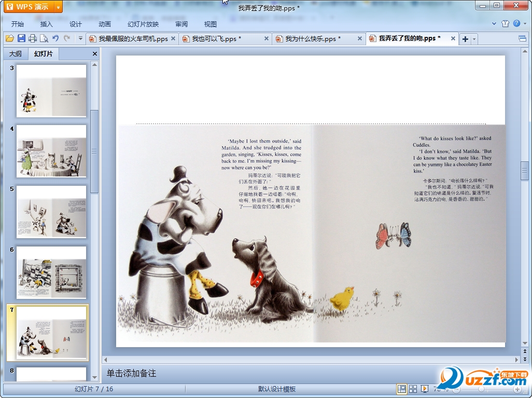The image size is (532, 398).
Task: Select slide 4 thumbnail
Action: pos(51,151)
